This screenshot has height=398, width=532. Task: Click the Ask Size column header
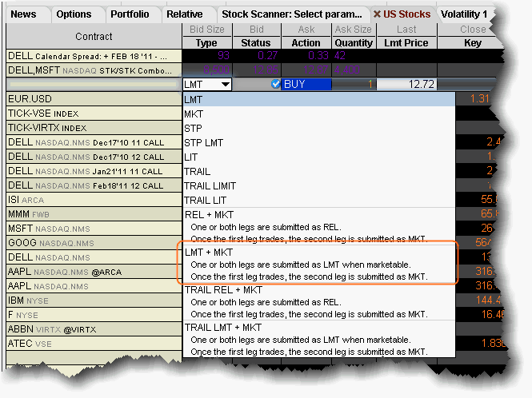353,30
